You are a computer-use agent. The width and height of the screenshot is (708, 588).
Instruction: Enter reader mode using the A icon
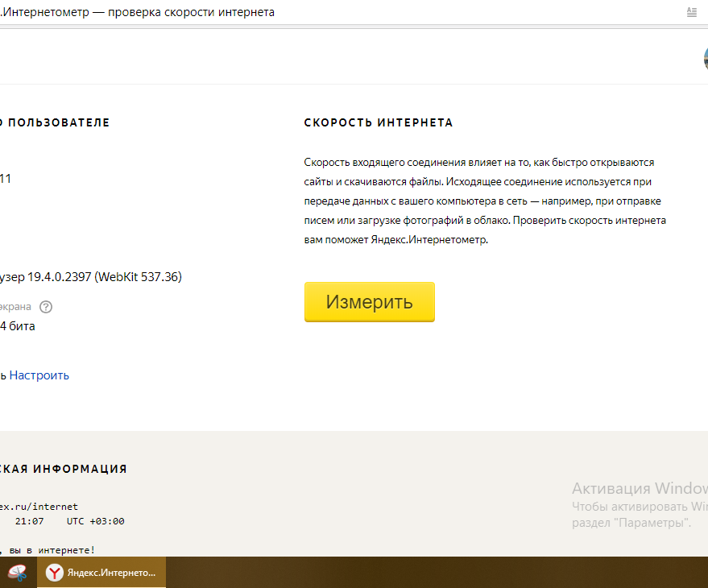coord(691,11)
